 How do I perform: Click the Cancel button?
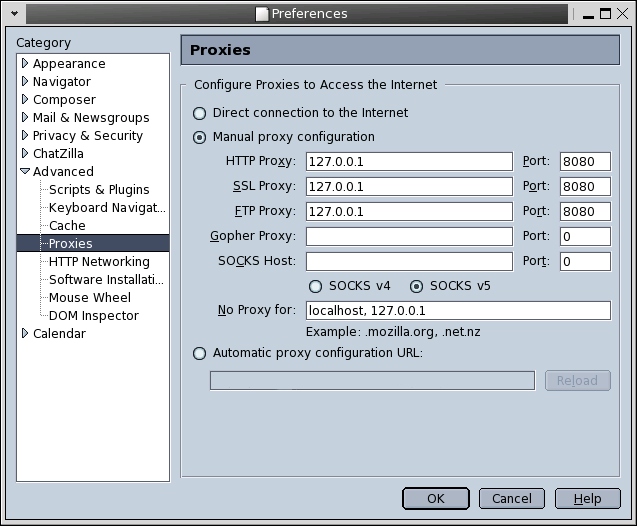[x=512, y=498]
